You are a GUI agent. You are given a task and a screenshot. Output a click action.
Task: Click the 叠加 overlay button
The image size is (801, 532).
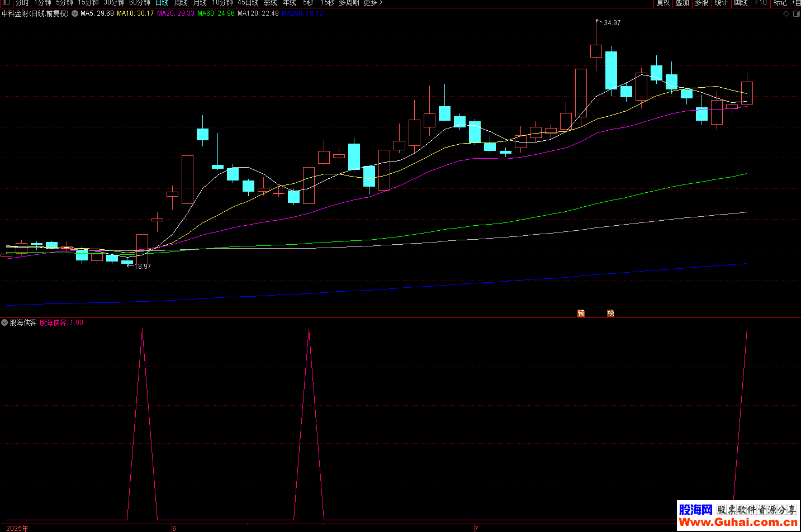point(682,3)
